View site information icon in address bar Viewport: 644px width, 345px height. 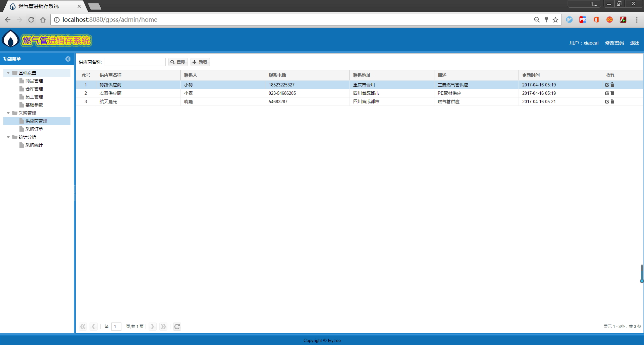point(57,20)
